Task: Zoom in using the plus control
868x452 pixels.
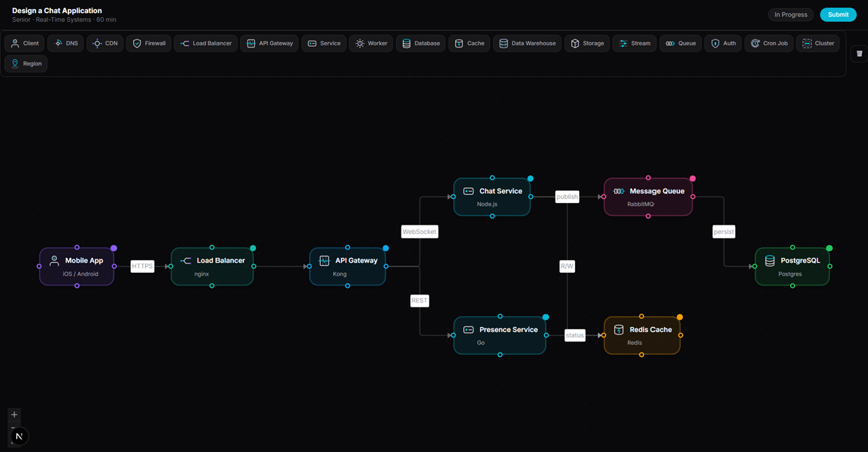Action: pos(14,414)
